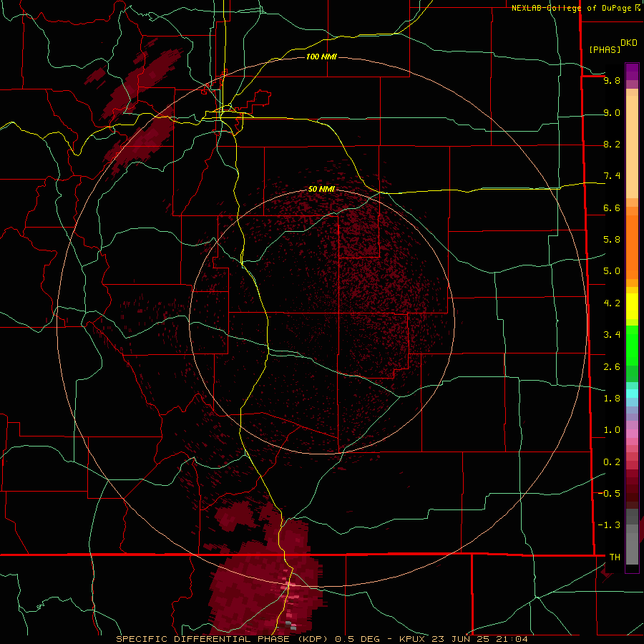
Task: Click the 0.2 value on color scale
Action: pyautogui.click(x=612, y=462)
